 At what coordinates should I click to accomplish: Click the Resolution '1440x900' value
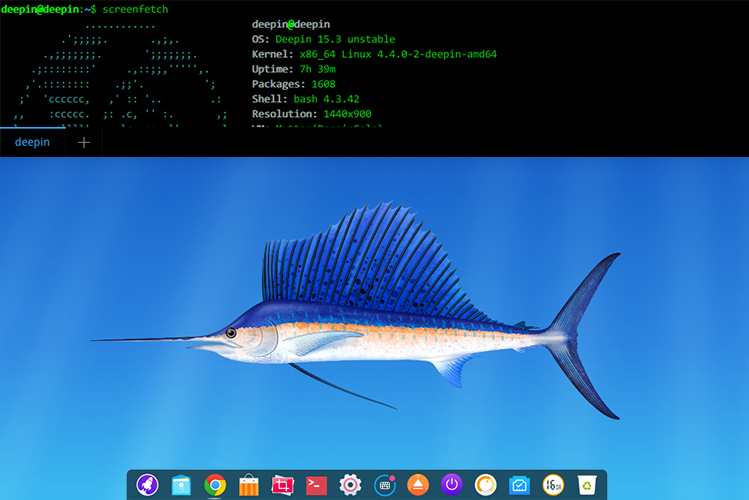coord(347,114)
